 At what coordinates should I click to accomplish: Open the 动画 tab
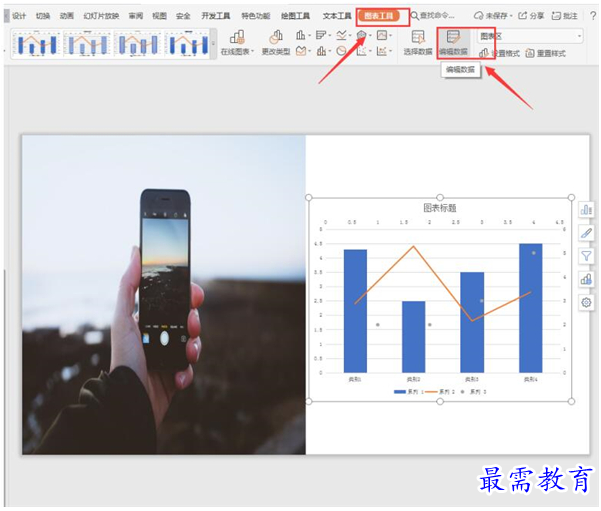point(67,16)
